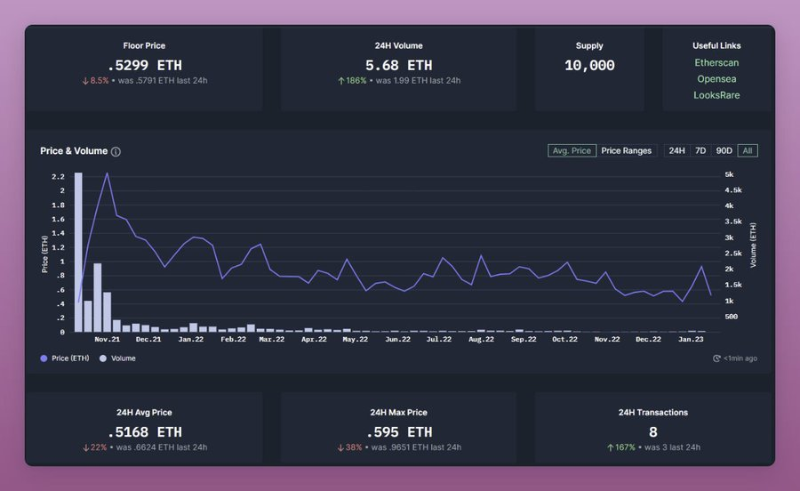Open the Opensea link
The height and width of the screenshot is (491, 800).
716,79
